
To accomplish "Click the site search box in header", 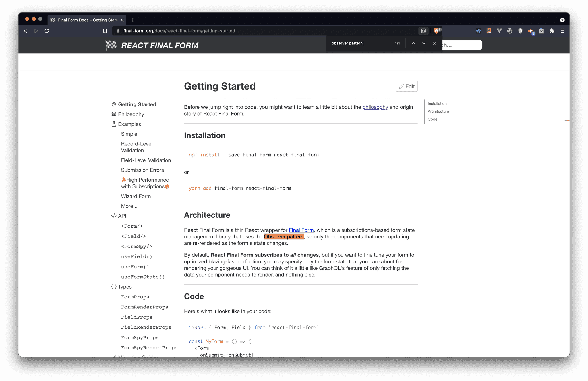I will 462,45.
